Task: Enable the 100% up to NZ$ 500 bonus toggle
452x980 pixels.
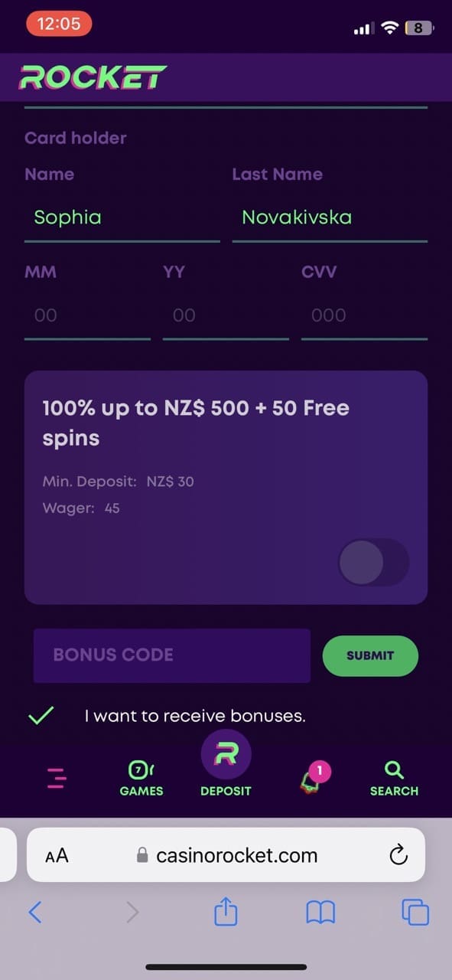Action: pos(373,563)
